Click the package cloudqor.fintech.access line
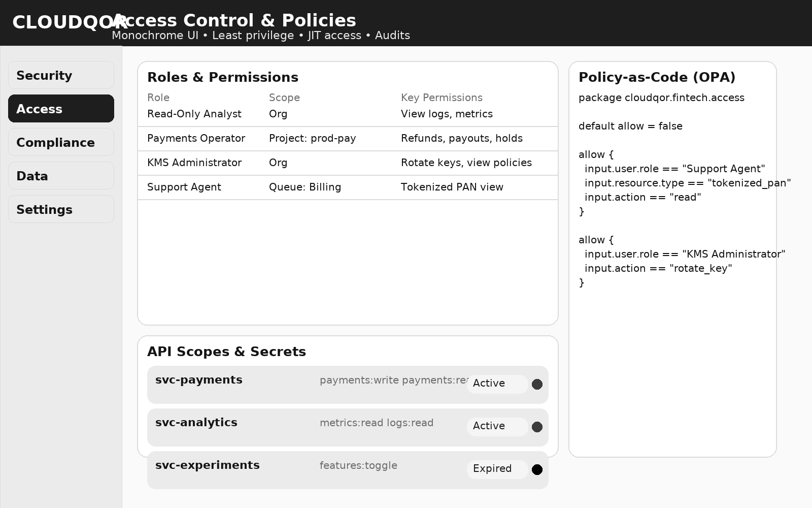This screenshot has width=812, height=508. click(661, 98)
